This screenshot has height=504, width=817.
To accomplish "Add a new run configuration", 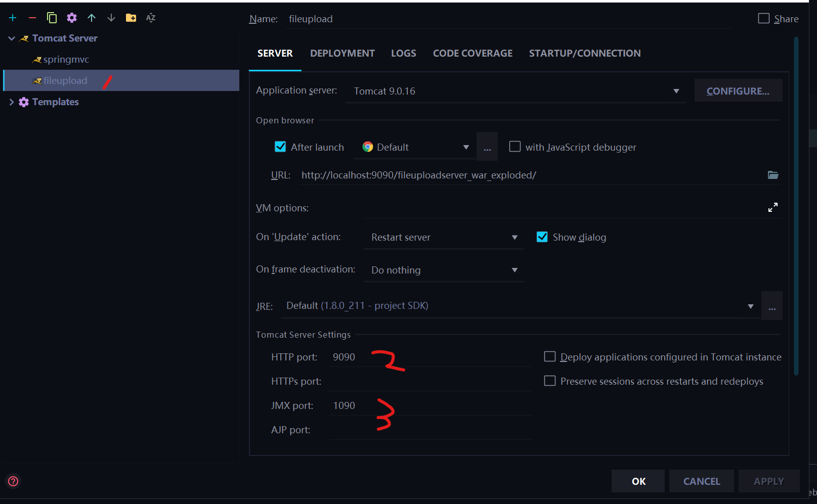I will pos(13,18).
